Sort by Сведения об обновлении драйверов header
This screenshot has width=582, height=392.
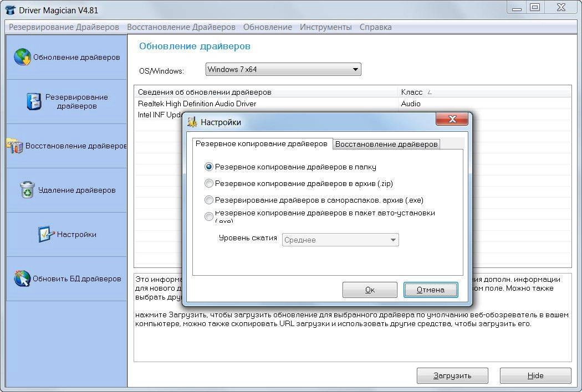(x=266, y=92)
